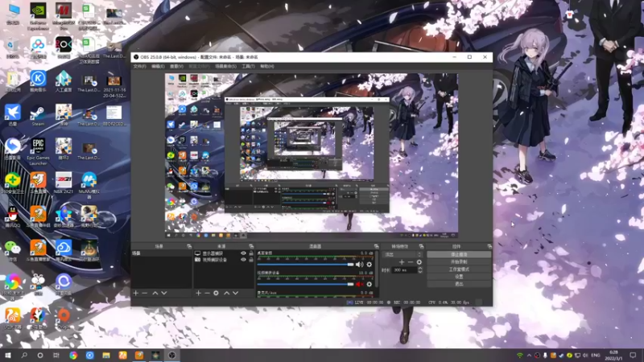Open File Explorer from the taskbar
The image size is (644, 362).
pos(106,356)
